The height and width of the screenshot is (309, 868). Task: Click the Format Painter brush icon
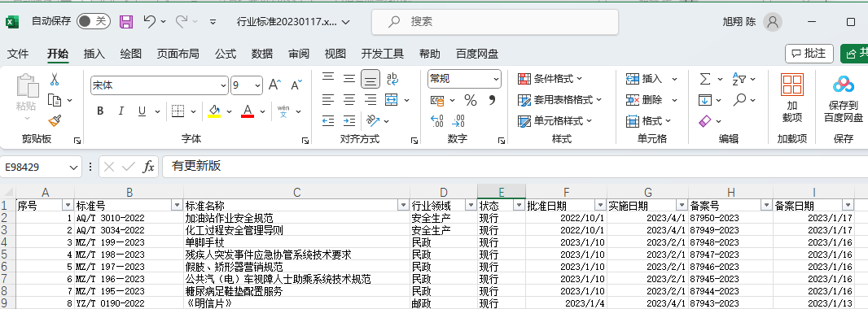(x=55, y=120)
